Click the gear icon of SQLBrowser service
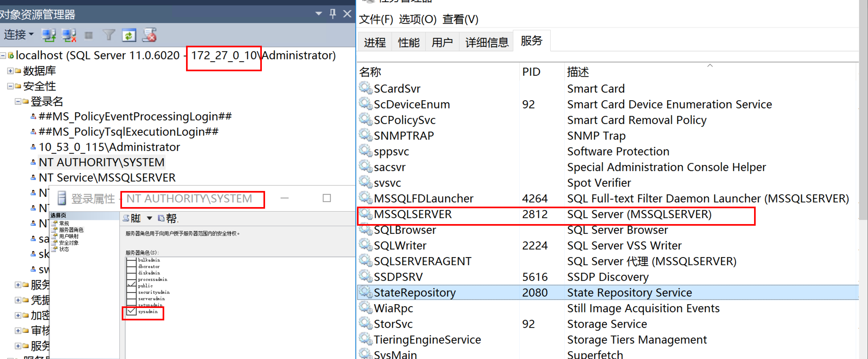Viewport: 868px width, 359px height. [x=365, y=230]
